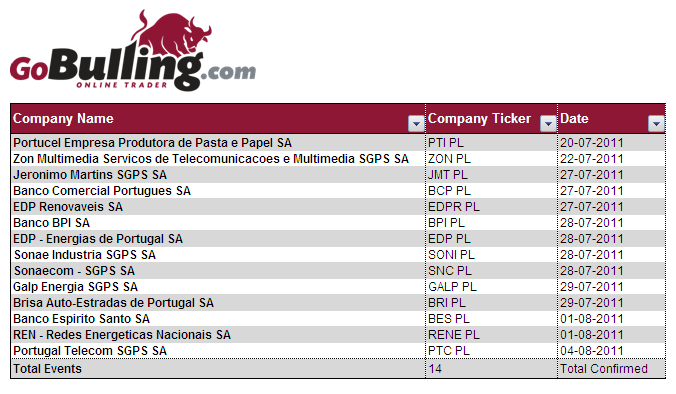This screenshot has width=676, height=394.
Task: Select the 04-08-2011 date cell
Action: [611, 350]
